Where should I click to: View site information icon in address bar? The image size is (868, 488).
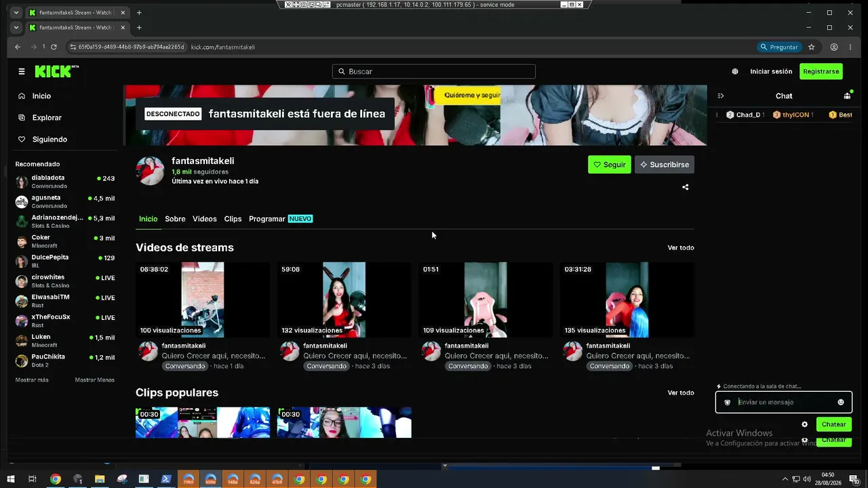[73, 47]
